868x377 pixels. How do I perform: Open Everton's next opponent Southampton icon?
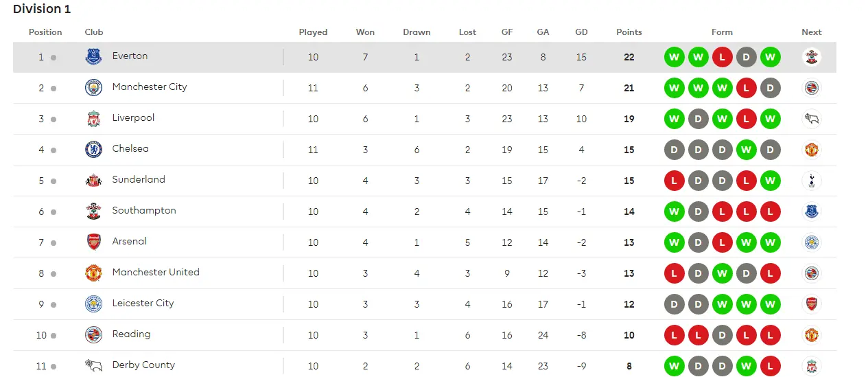coord(812,57)
